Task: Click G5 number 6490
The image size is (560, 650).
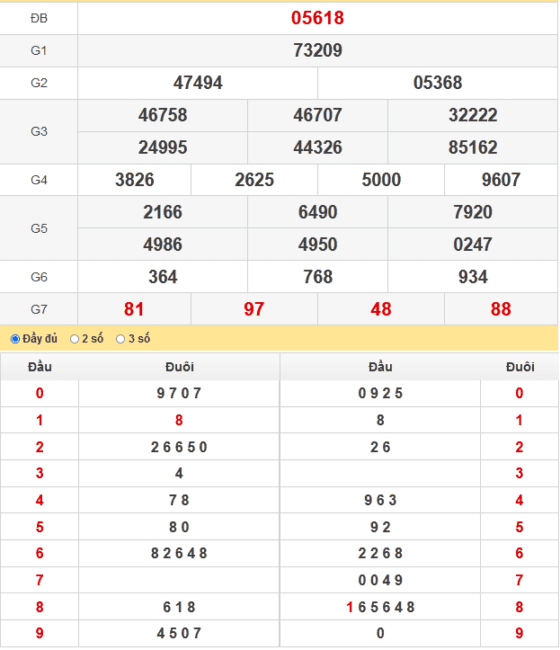Action: coord(318,212)
